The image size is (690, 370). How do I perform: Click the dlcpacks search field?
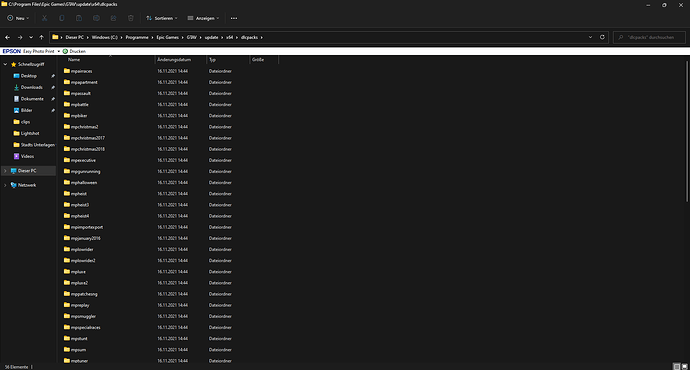649,37
